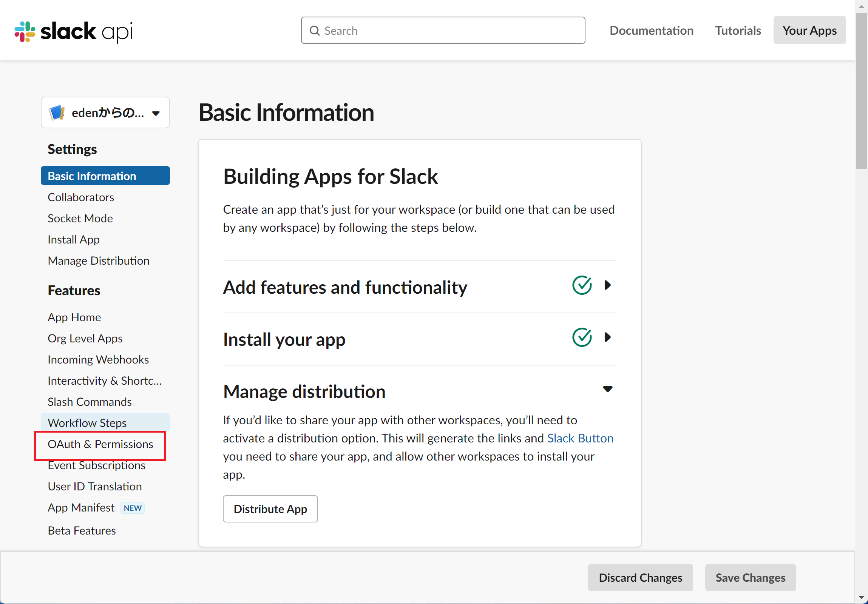Open Socket Mode settings
The image size is (868, 604).
80,218
